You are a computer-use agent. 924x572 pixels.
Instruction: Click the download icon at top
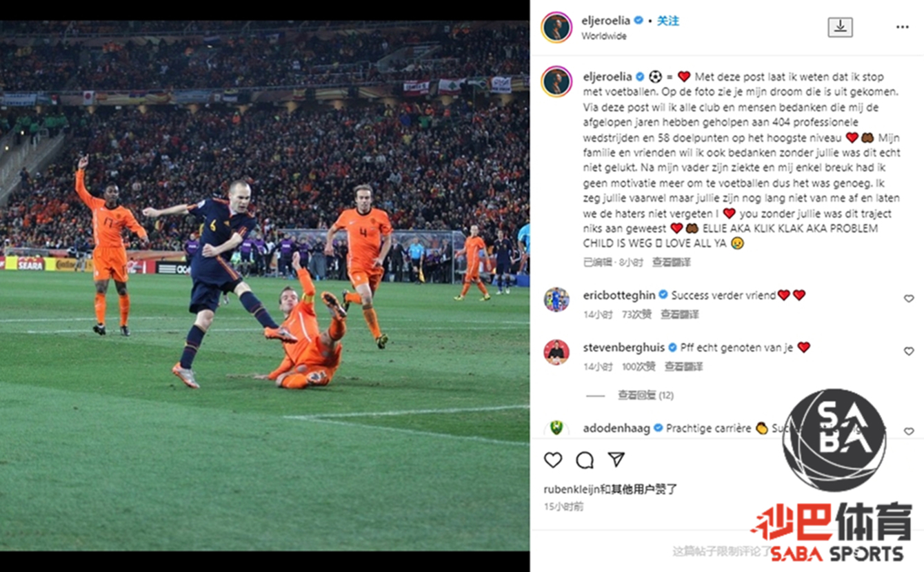tap(840, 27)
